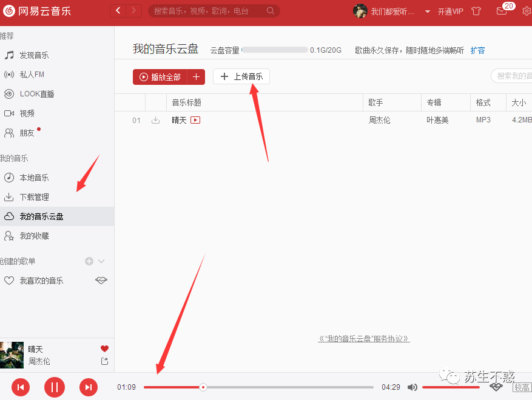Click 开通VIP link
The height and width of the screenshot is (400, 532).
tap(450, 12)
